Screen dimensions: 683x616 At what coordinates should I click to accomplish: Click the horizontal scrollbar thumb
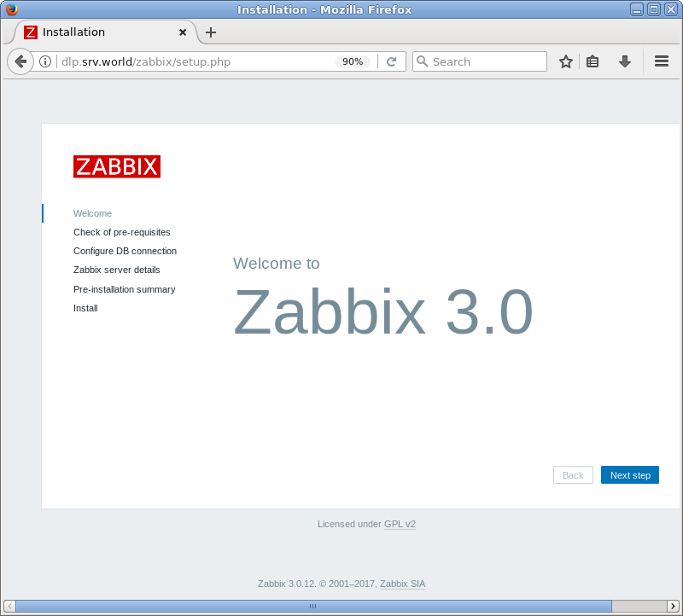coord(313,606)
